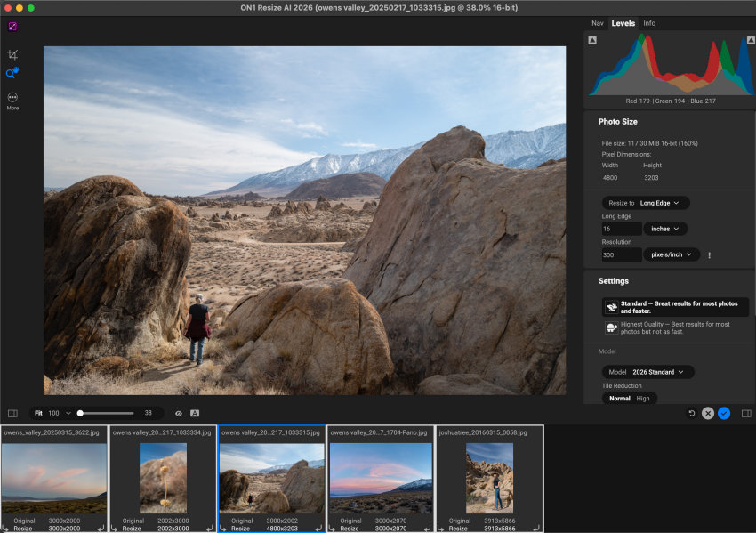Click return arrow icon on 1704-Pano thumbnail
Image resolution: width=756 pixels, height=533 pixels.
click(x=428, y=529)
